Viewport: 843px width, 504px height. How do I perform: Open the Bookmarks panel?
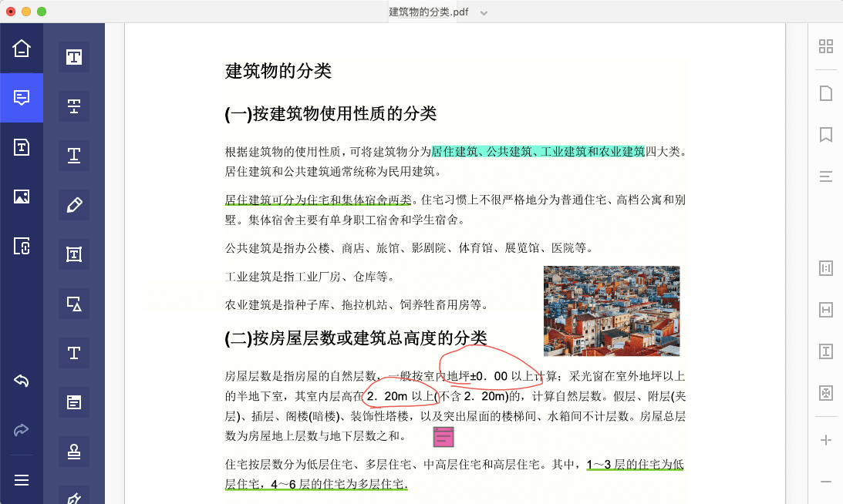coord(826,134)
